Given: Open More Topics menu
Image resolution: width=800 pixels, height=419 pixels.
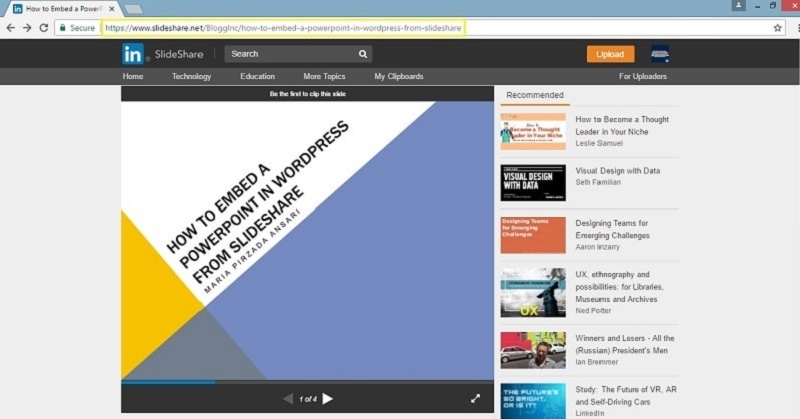Looking at the screenshot, I should point(324,76).
